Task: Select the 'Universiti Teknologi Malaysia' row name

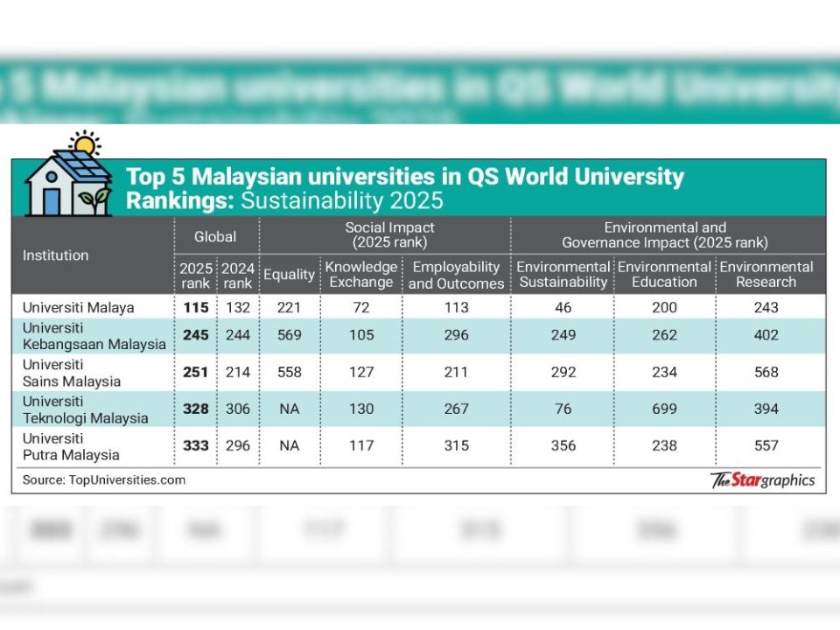Action: coord(85,409)
